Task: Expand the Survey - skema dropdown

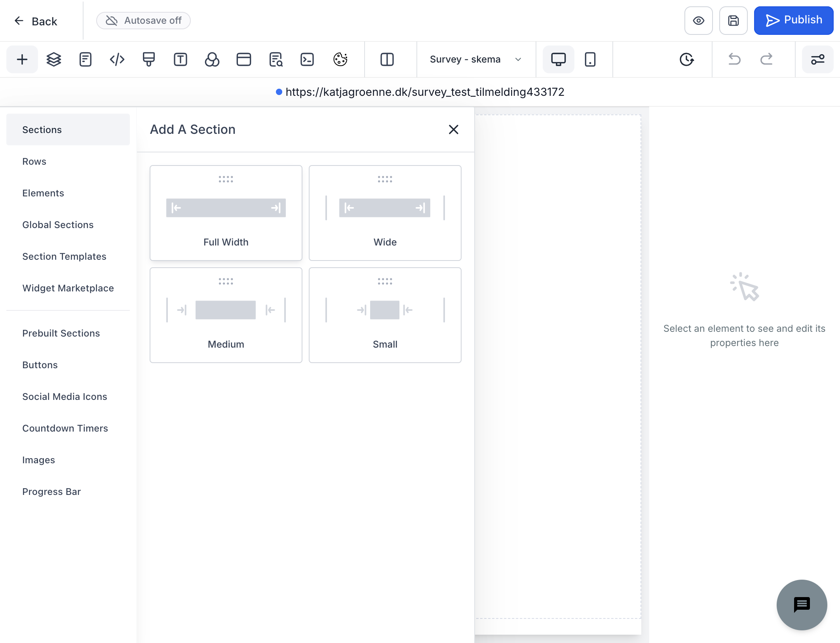Action: [x=476, y=59]
